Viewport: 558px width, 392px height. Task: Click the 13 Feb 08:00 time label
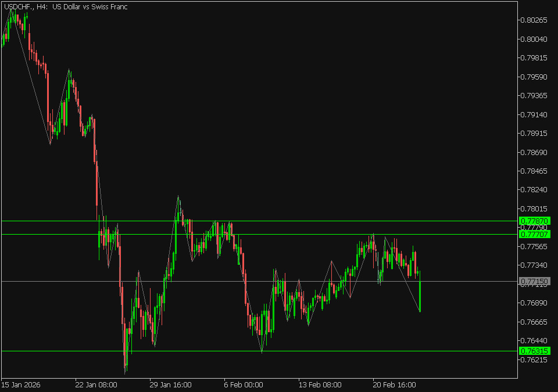(x=319, y=384)
